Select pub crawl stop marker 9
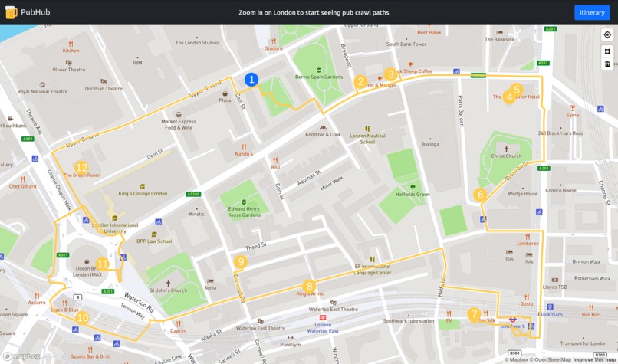 [241, 262]
